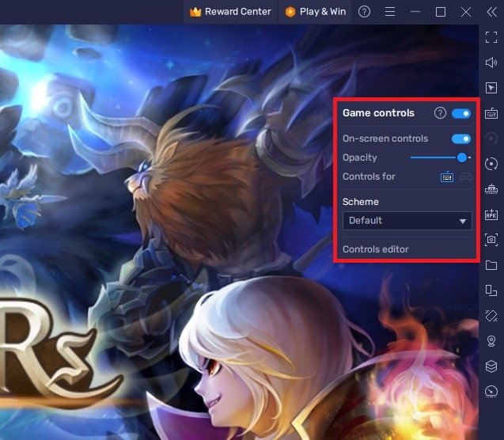Click the shake device icon
504x440 pixels.
(491, 316)
